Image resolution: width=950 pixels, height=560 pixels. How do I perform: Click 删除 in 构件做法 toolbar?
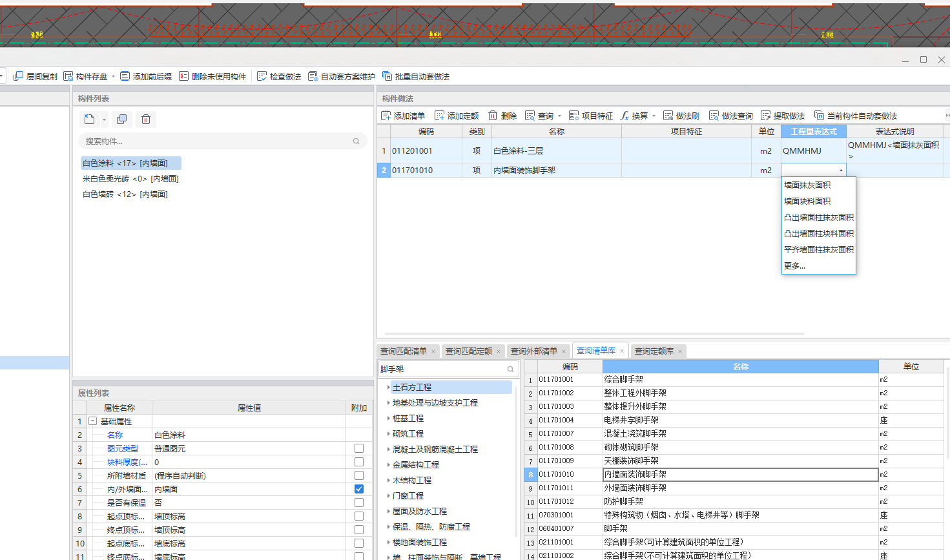point(502,116)
